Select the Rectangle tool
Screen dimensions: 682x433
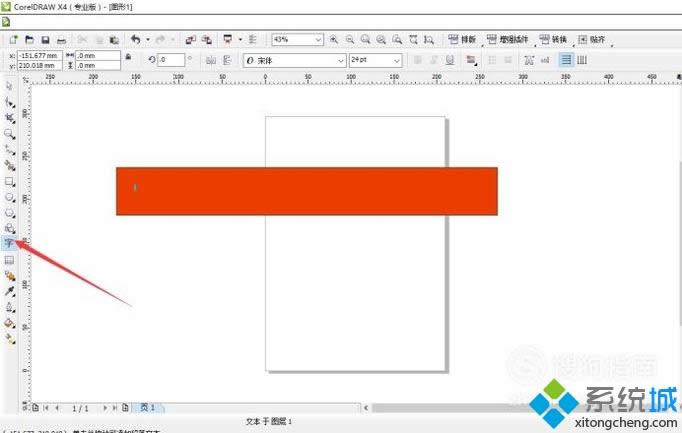tap(10, 181)
